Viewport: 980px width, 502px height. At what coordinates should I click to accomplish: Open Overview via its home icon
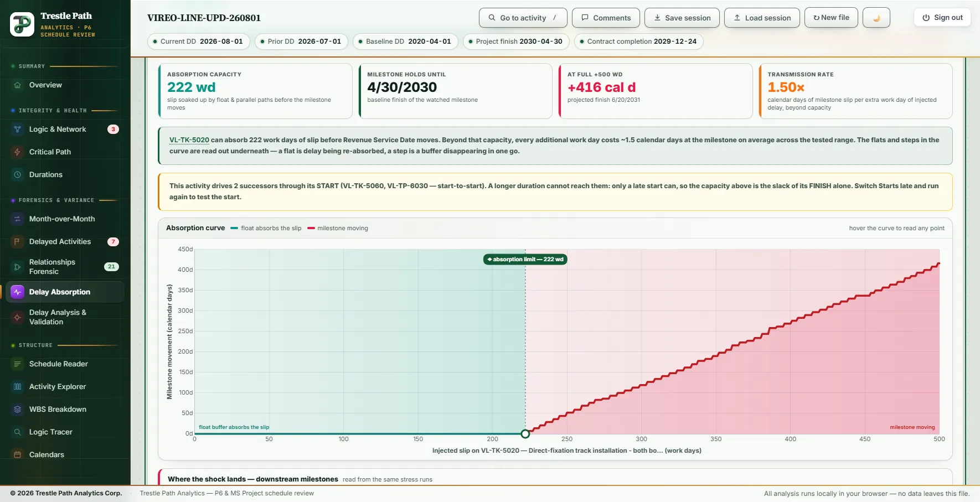click(17, 85)
